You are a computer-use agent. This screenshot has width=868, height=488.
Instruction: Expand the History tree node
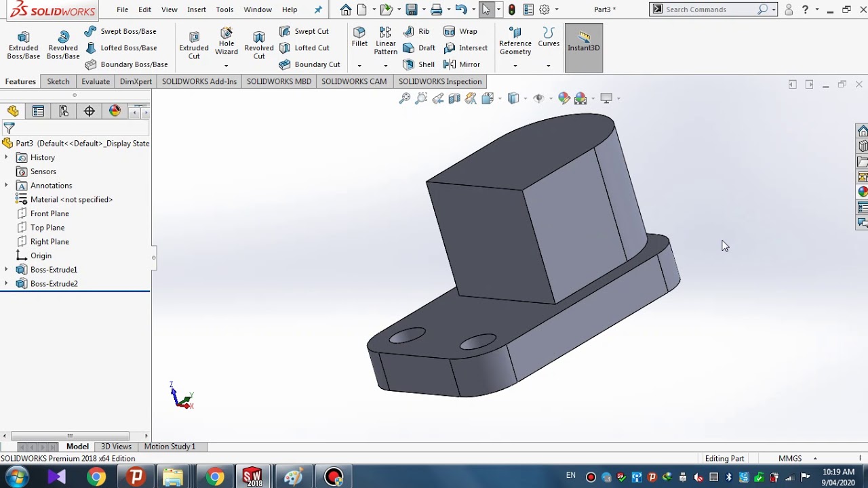7,157
